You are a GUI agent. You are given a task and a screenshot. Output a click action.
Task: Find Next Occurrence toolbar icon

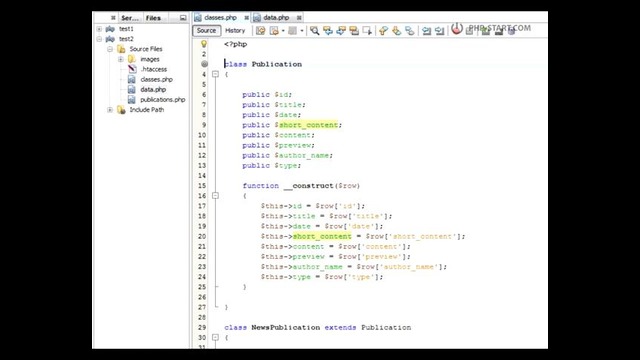pyautogui.click(x=341, y=31)
